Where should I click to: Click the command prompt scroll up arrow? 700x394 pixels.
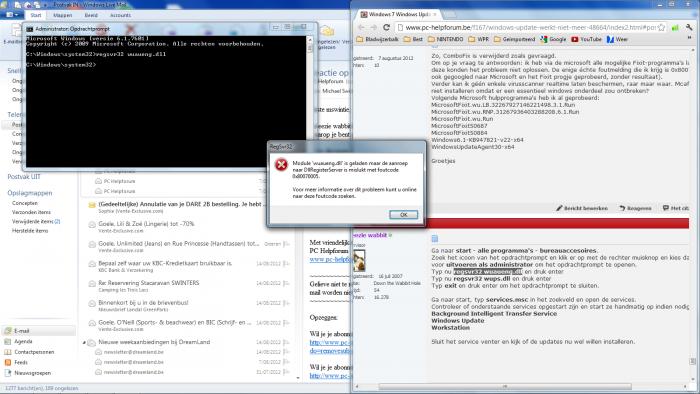tap(310, 40)
